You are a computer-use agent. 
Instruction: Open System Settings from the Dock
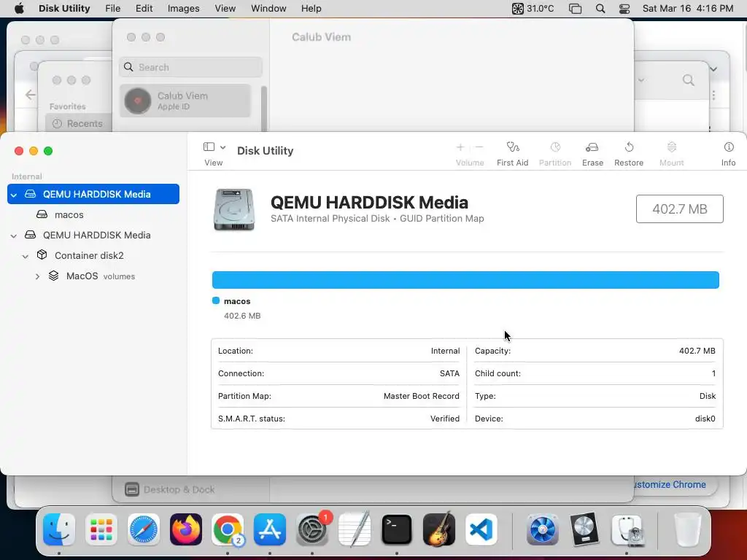[312, 529]
